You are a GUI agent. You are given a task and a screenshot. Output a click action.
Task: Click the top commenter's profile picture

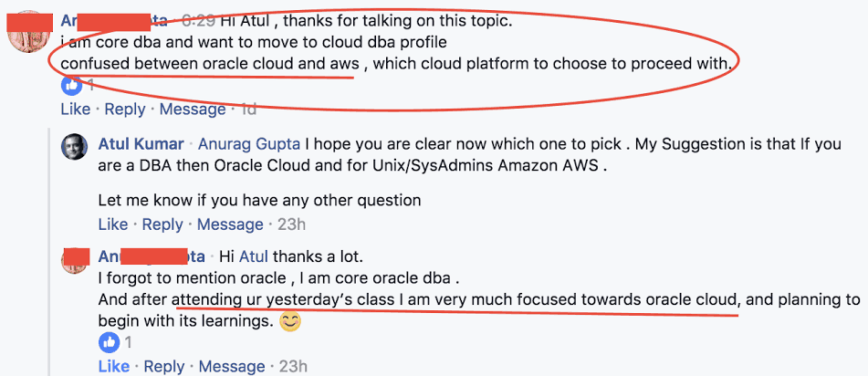pos(27,34)
